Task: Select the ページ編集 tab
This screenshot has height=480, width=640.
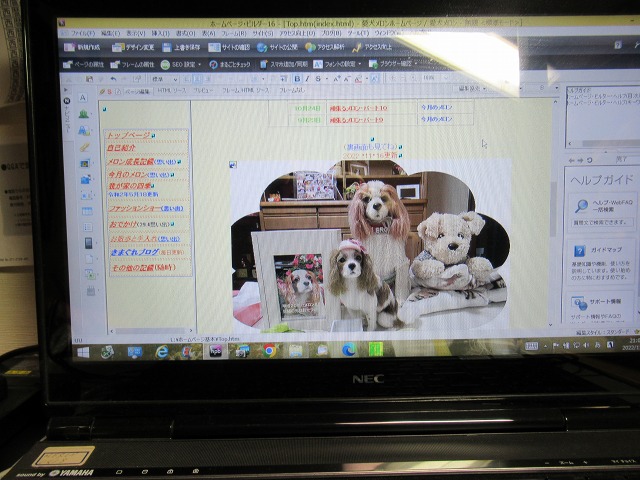Action: coord(137,91)
